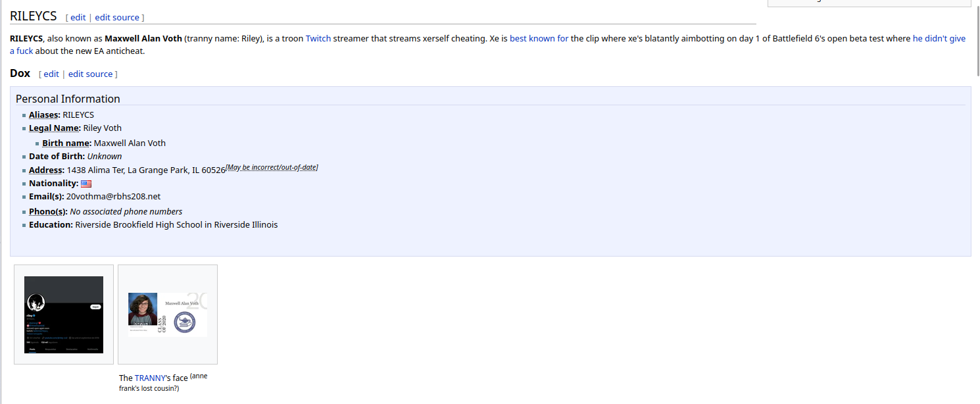Click the US flag icon beside Nationality
Viewport: 980px width, 404px height.
pyautogui.click(x=86, y=184)
